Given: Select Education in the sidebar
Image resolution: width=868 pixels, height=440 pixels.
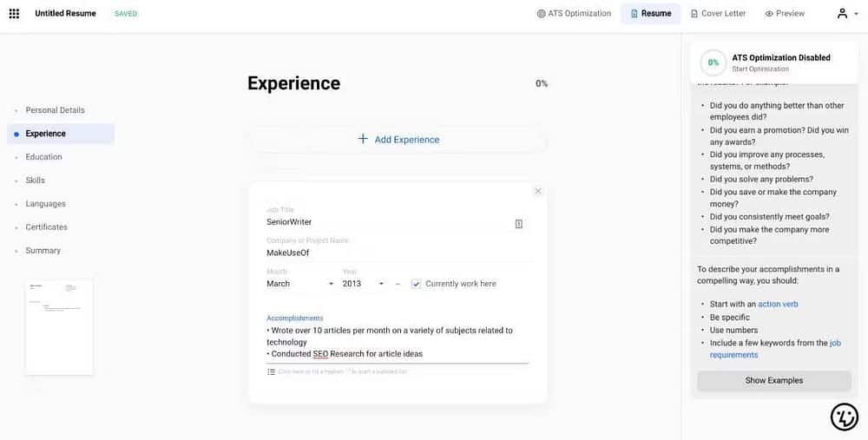Looking at the screenshot, I should (43, 157).
